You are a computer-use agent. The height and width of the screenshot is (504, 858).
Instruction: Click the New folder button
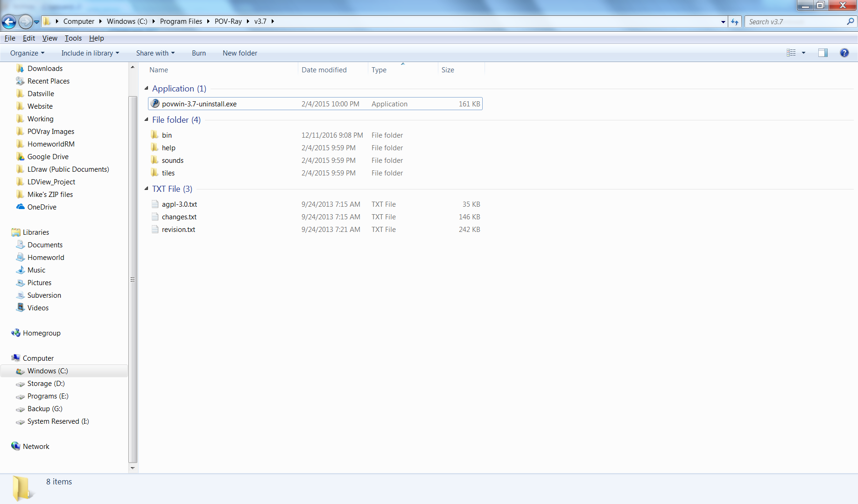click(239, 53)
